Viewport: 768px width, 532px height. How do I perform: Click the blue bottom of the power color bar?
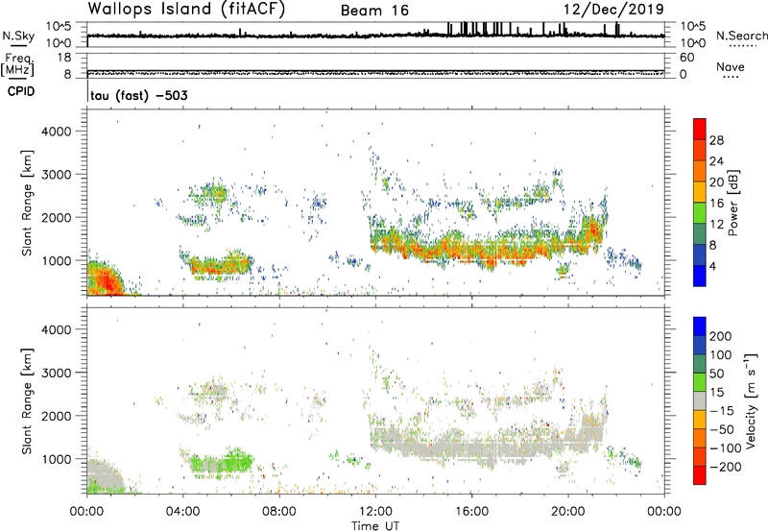click(700, 277)
